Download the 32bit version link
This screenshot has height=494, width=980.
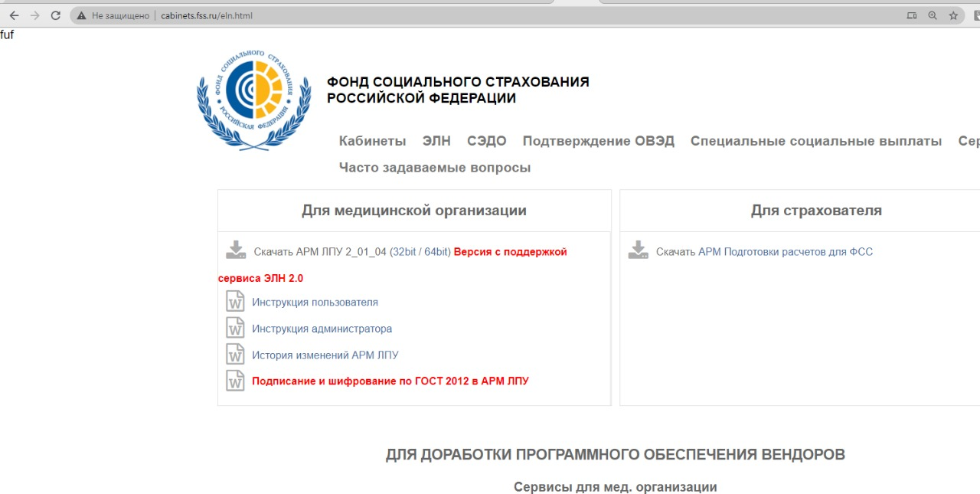pyautogui.click(x=403, y=252)
